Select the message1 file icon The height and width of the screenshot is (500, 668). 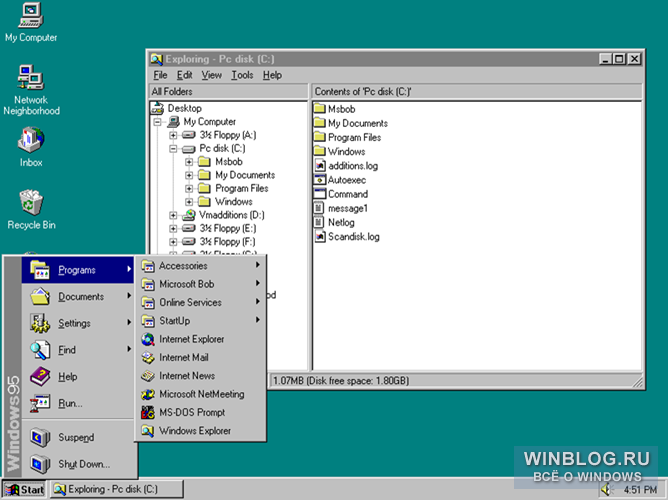(319, 208)
